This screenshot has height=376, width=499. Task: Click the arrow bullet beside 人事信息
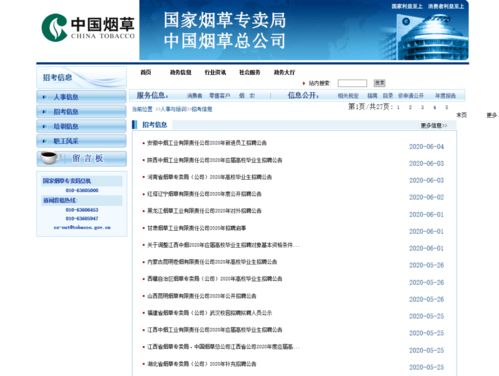[x=44, y=97]
